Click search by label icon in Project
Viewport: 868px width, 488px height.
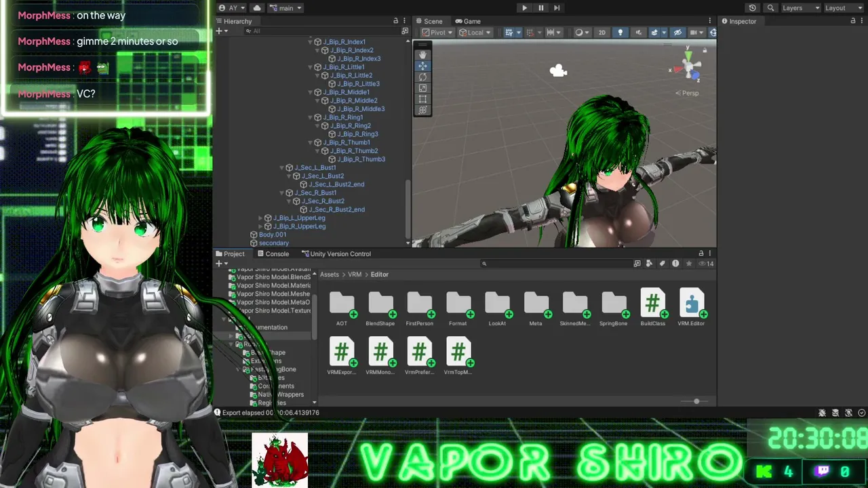[x=663, y=264]
